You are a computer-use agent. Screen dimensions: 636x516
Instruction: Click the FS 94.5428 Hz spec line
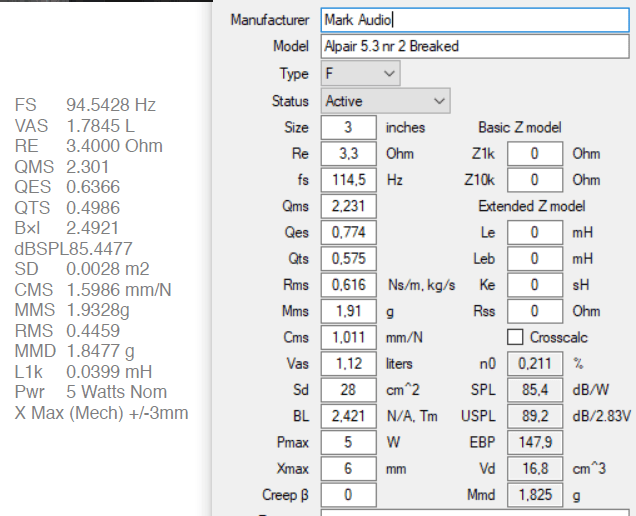pyautogui.click(x=85, y=105)
